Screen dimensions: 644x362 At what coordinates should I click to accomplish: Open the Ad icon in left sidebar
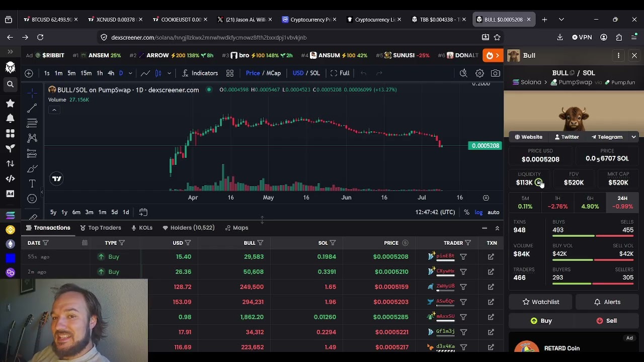tap(10, 194)
